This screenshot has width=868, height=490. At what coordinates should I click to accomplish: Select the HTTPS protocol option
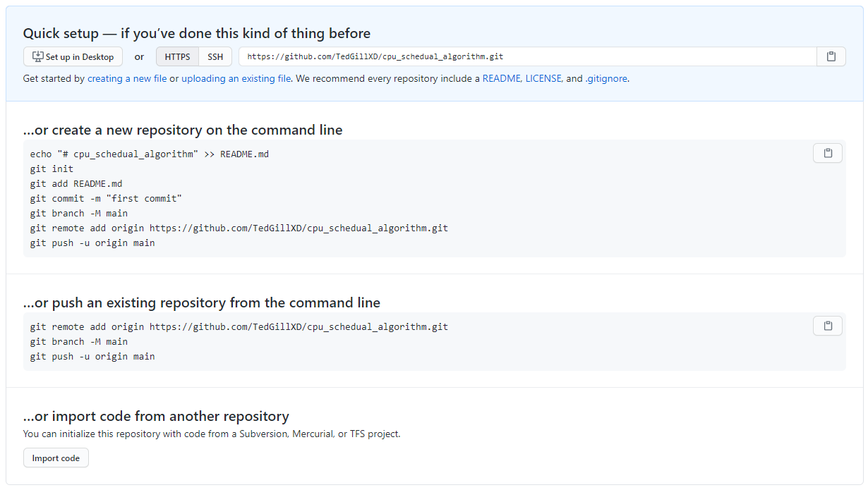(177, 57)
